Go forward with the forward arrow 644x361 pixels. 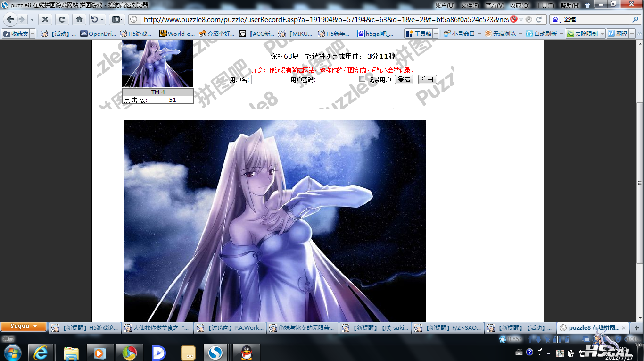click(x=22, y=19)
